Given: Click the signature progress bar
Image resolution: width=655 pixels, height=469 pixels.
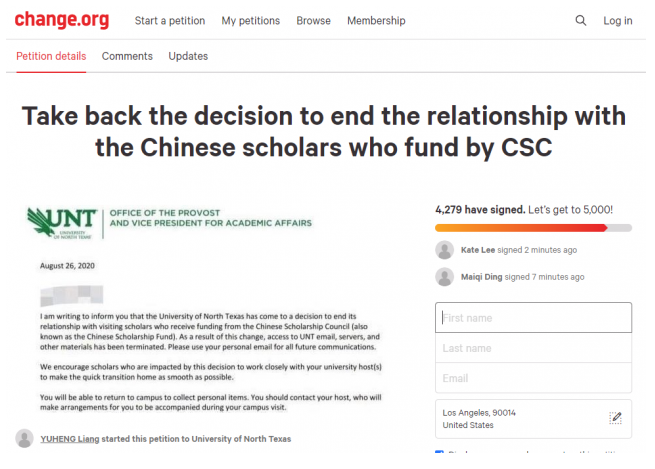Looking at the screenshot, I should pos(533,228).
